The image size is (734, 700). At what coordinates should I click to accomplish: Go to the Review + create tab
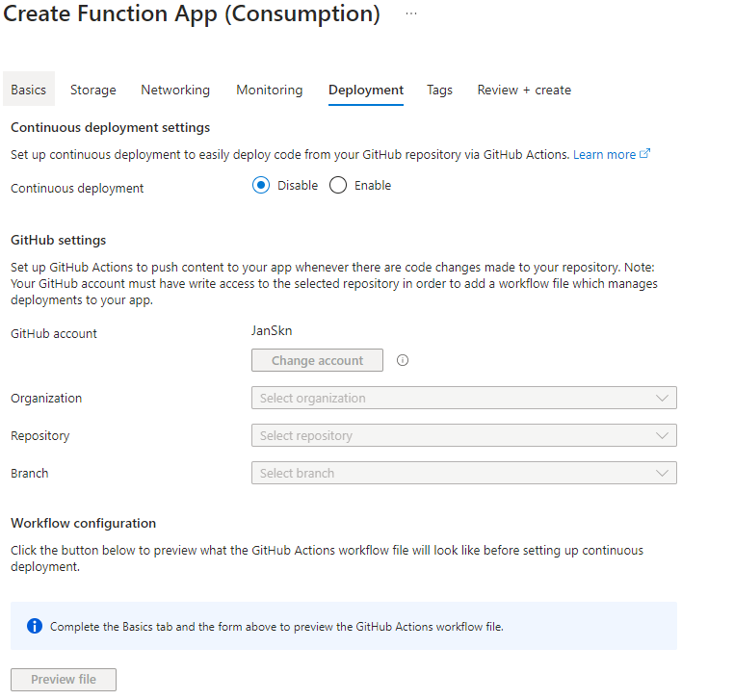point(524,90)
